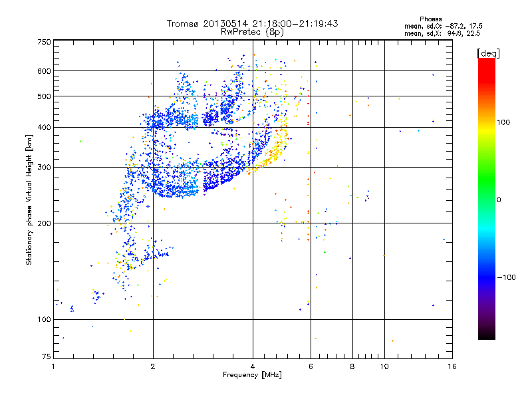Click the x-axis '2' frequency label
Viewport: 532px width, 399px height.
click(x=153, y=366)
